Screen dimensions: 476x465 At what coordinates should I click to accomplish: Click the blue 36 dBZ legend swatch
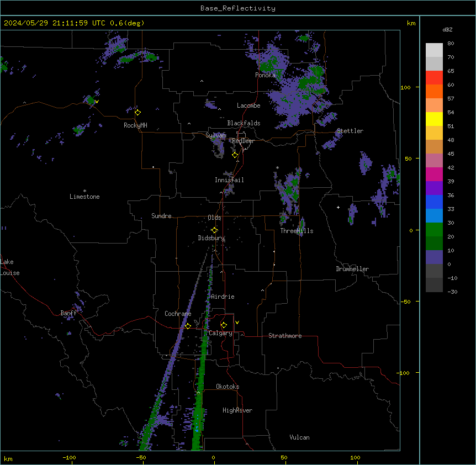434,202
